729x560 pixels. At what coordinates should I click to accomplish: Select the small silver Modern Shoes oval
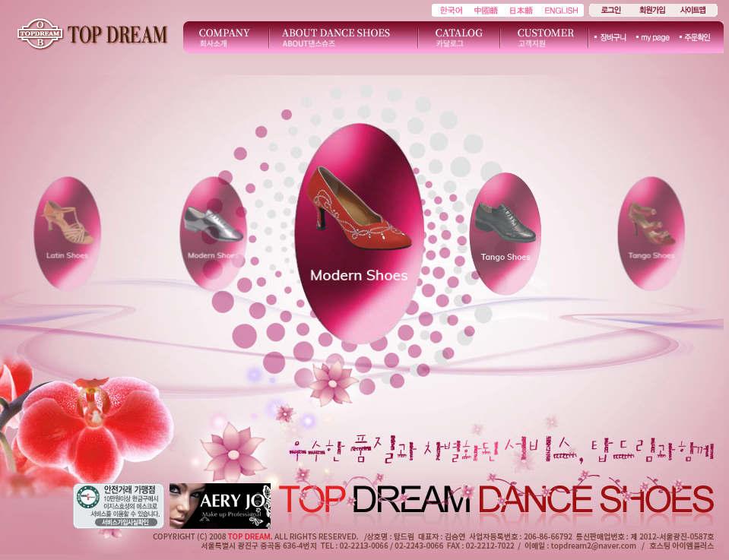pyautogui.click(x=214, y=233)
